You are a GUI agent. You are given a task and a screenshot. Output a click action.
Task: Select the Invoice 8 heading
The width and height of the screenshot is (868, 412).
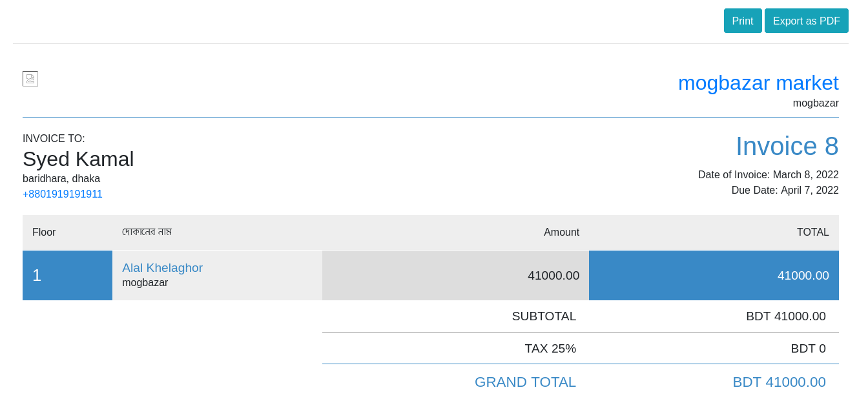point(787,146)
